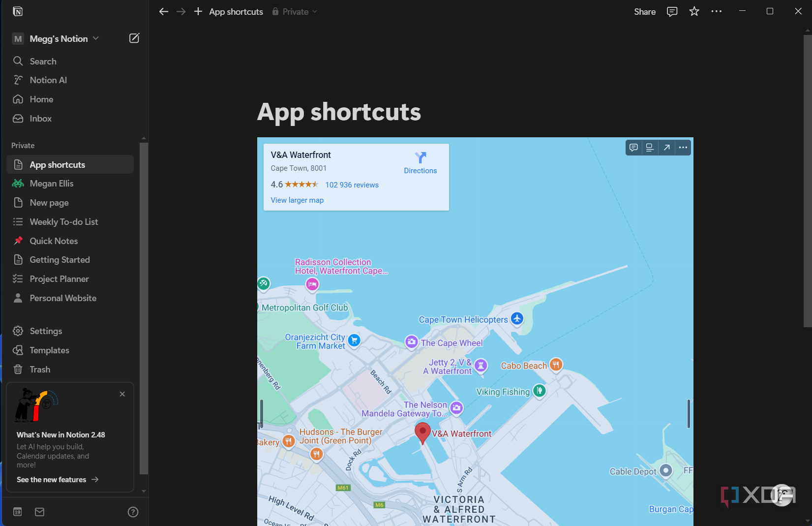Open the Notion Mail icon at the sidebar bottom
This screenshot has width=812, height=526.
pos(40,512)
